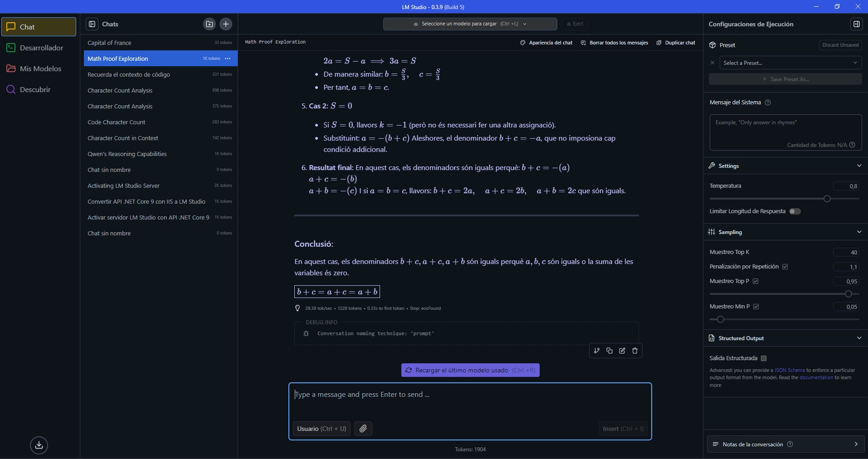Open downloads icon at bottom left
The height and width of the screenshot is (459, 868).
[39, 445]
